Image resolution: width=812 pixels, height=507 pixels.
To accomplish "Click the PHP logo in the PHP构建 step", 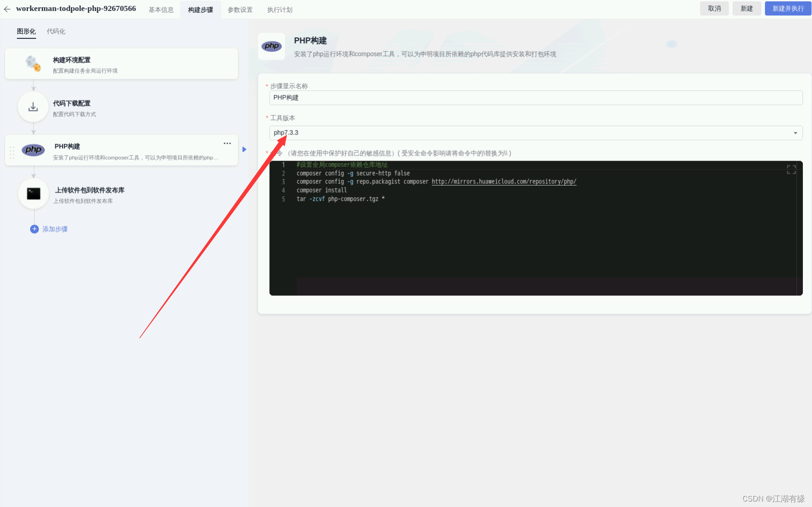I will coord(33,149).
